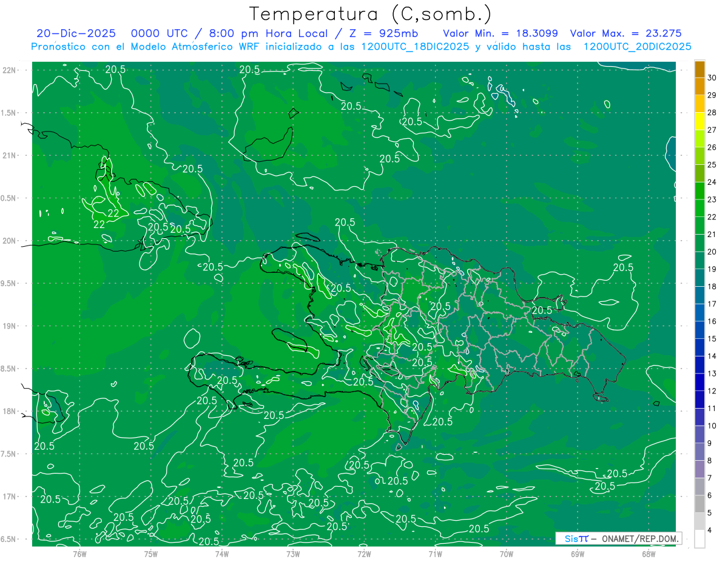Viewport: 728px width, 562px height.
Task: Click the "6" color scale label
Action: pos(710,496)
